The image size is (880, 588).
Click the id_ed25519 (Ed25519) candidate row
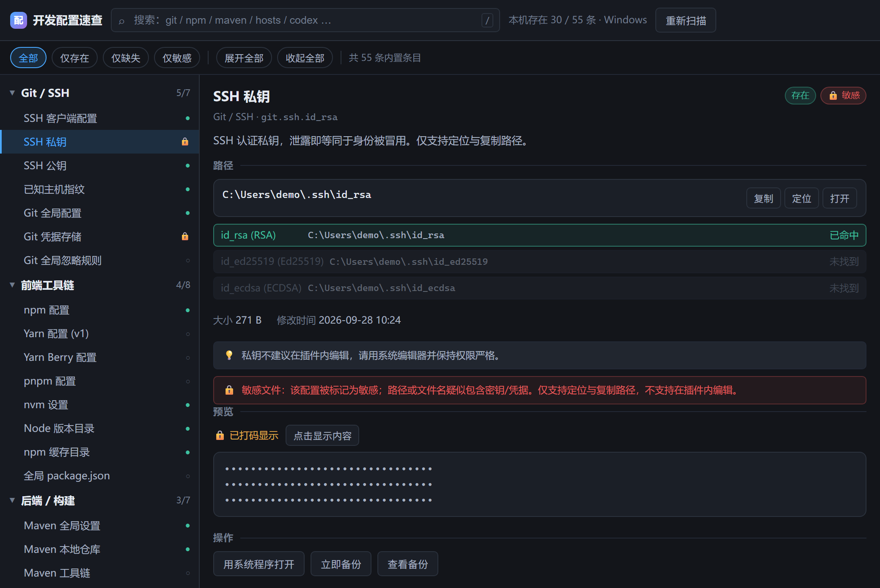(x=540, y=261)
